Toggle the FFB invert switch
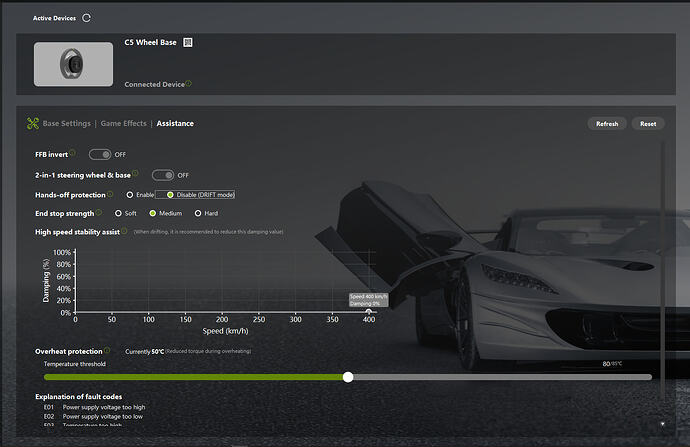The height and width of the screenshot is (447, 690). click(100, 154)
